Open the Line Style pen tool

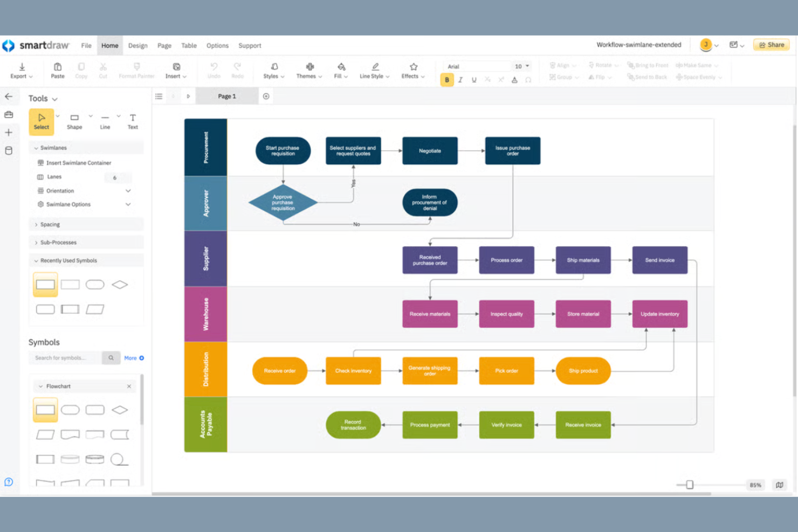point(375,71)
